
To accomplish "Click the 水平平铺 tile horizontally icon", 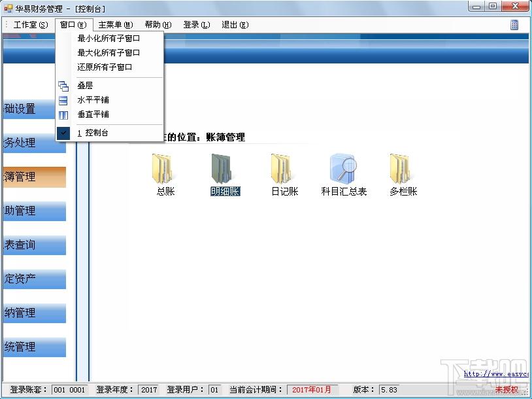I will (x=63, y=101).
